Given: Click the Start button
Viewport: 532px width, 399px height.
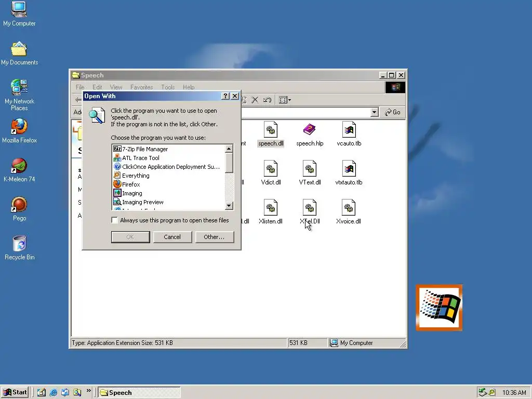Looking at the screenshot, I should pos(15,393).
